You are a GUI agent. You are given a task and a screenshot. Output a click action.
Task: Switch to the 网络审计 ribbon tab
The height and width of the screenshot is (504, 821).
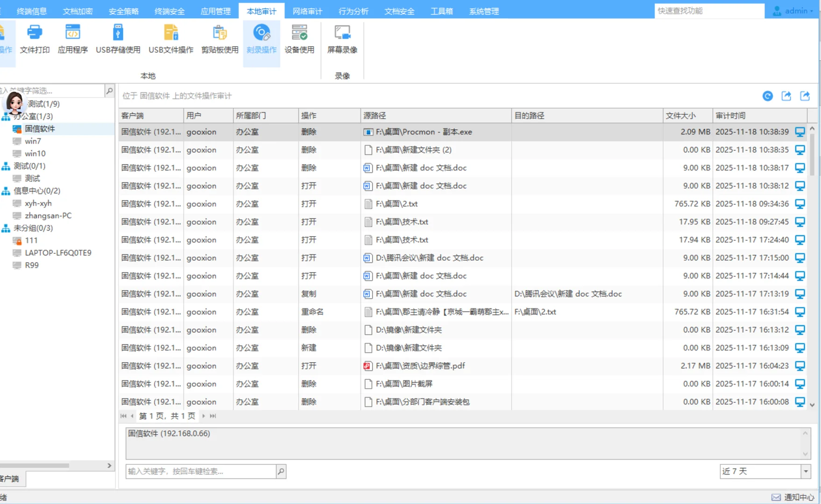[307, 11]
